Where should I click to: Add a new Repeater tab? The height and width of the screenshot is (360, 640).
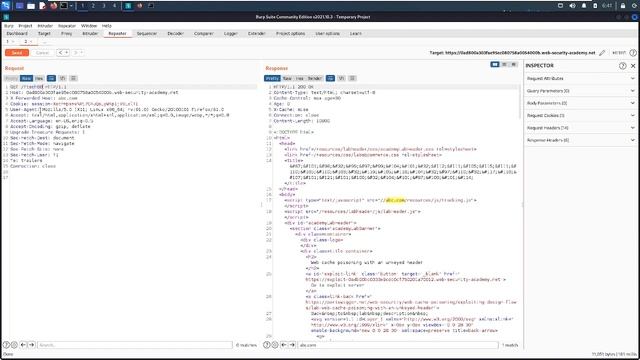tap(44, 42)
